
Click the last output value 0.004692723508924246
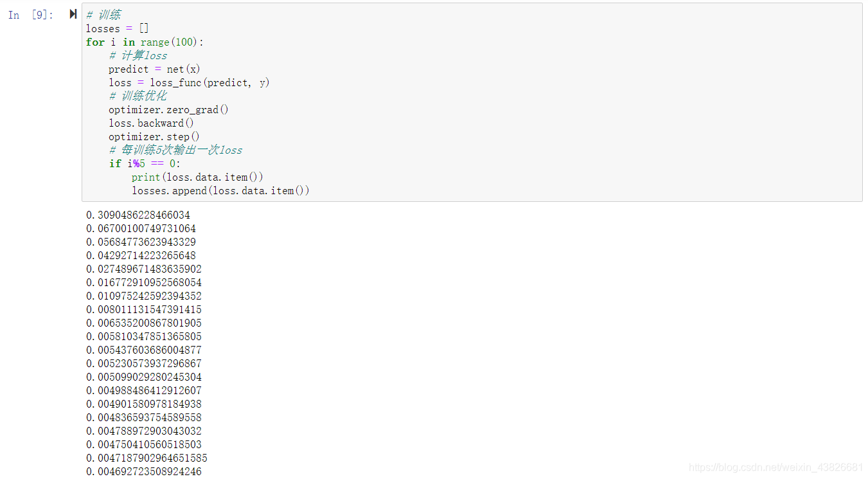pos(144,471)
